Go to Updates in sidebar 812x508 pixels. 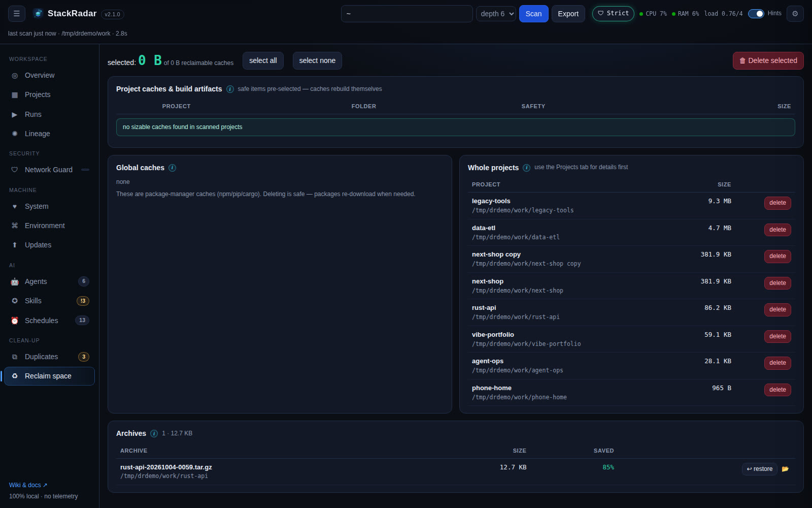49,245
